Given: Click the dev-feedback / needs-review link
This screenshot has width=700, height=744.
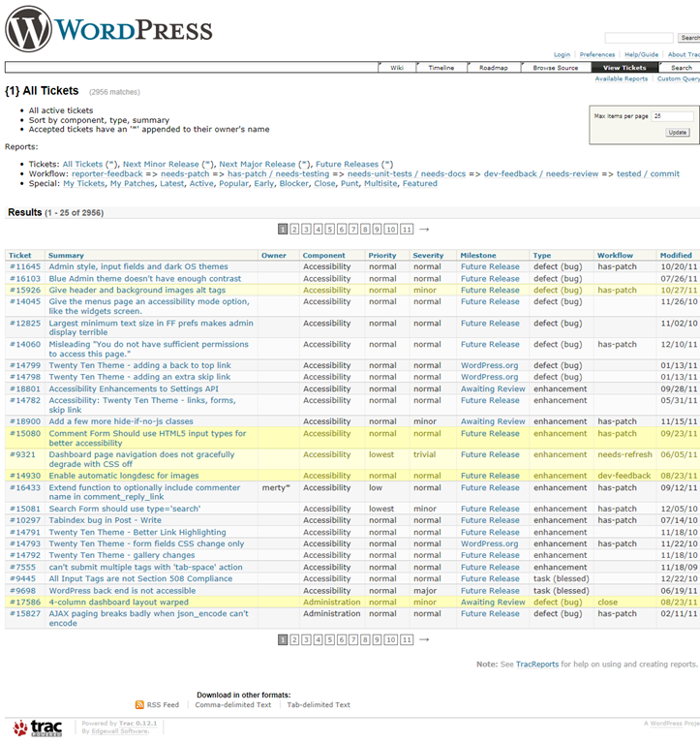Looking at the screenshot, I should pyautogui.click(x=541, y=173).
